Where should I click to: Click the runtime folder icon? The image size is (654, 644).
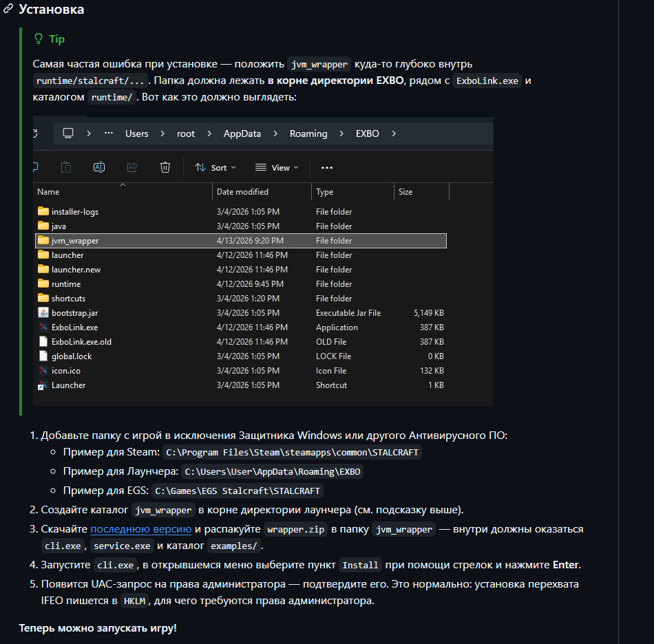click(x=43, y=283)
